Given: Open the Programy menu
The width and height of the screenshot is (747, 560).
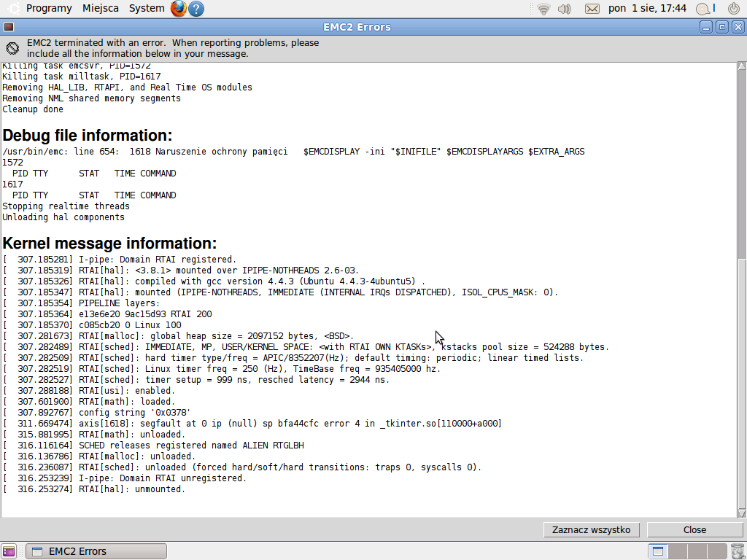Looking at the screenshot, I should point(49,9).
